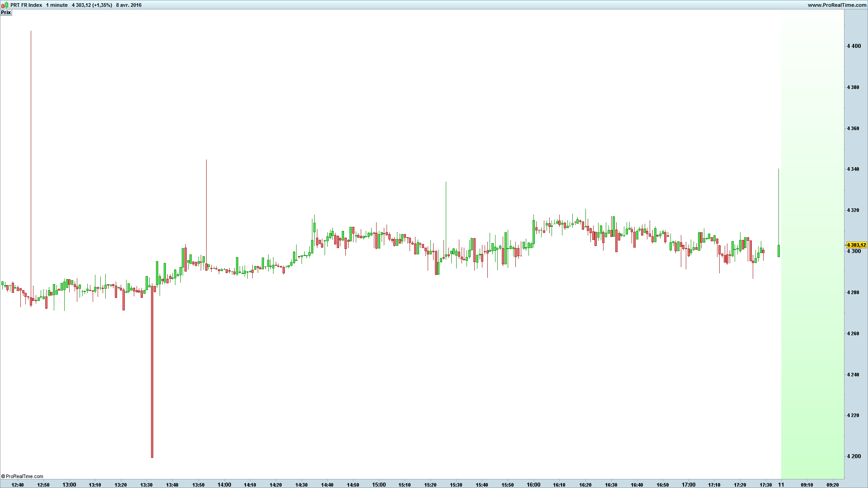
Task: Click the 09:20 time axis label
Action: pos(833,485)
